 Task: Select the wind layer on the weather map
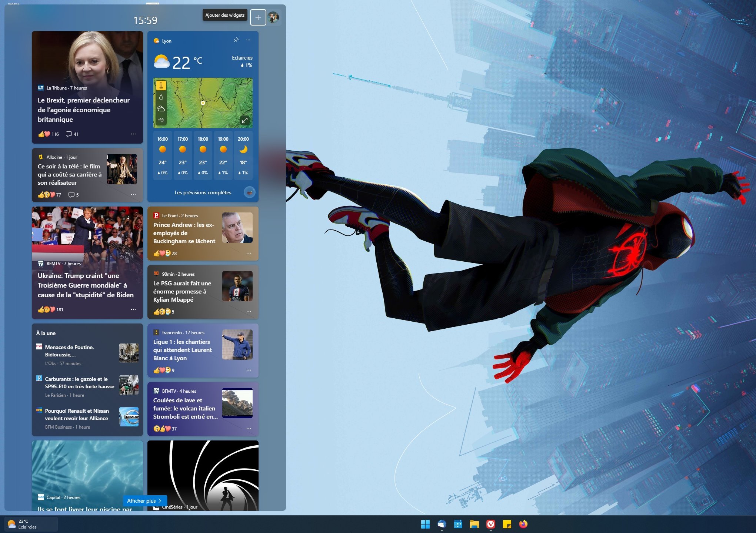point(161,119)
